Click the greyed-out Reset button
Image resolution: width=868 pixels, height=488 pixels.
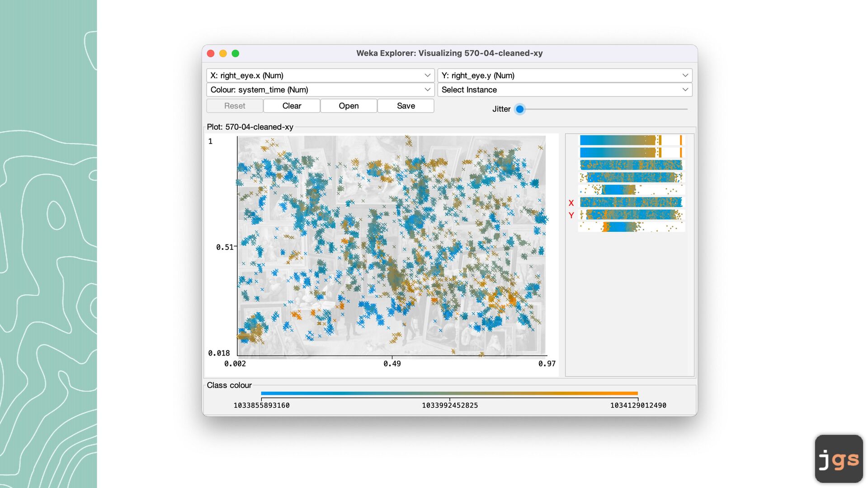tap(235, 106)
